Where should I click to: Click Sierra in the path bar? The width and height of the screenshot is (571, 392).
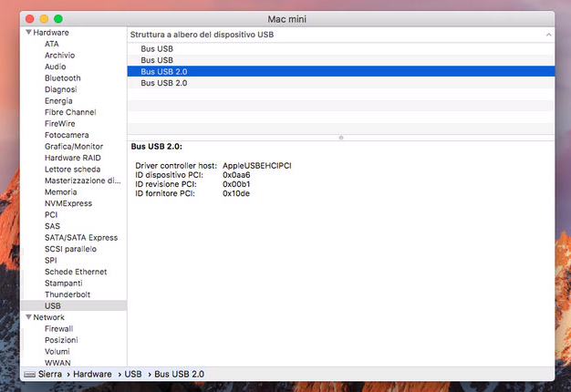coord(50,374)
